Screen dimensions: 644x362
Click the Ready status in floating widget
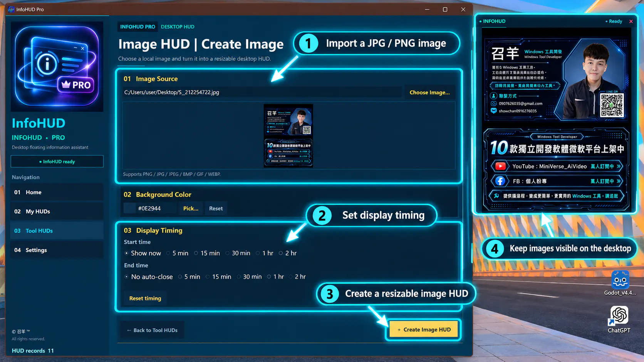pos(614,21)
